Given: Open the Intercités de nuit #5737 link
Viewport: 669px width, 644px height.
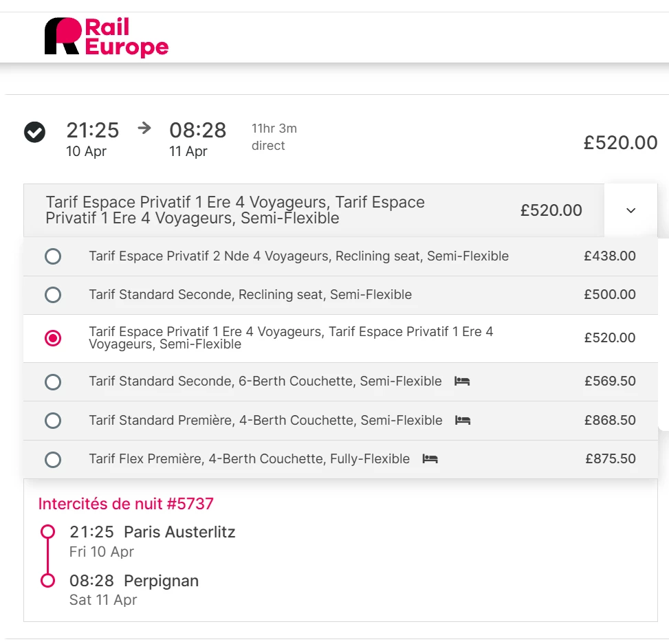Looking at the screenshot, I should (126, 504).
